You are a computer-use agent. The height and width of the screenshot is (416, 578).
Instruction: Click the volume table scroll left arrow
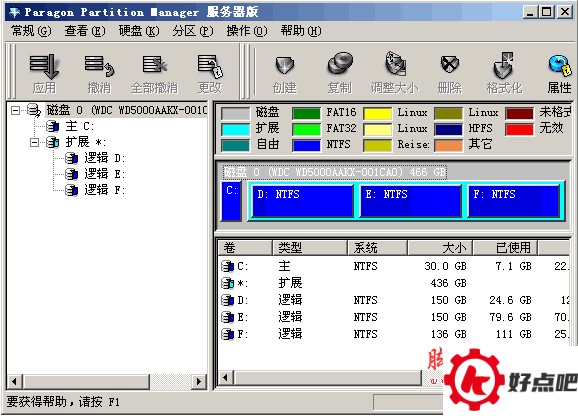[x=226, y=377]
